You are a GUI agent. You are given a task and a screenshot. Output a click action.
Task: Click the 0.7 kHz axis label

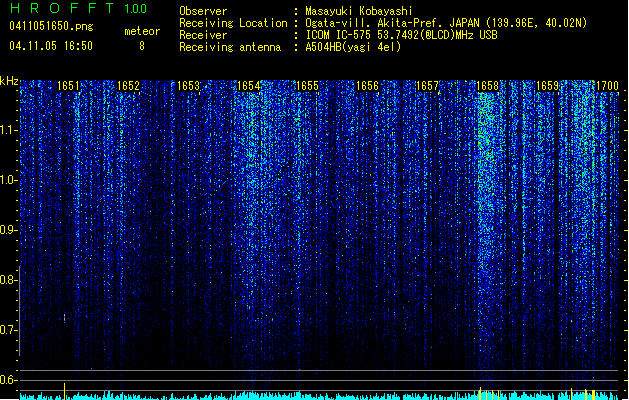(8, 330)
